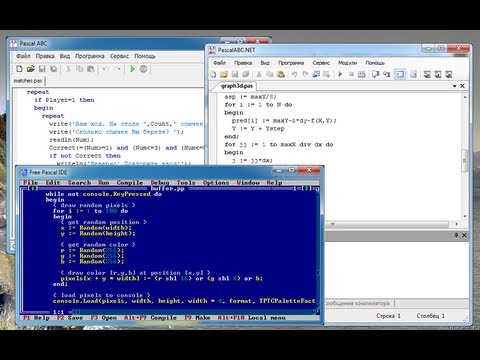This screenshot has height=360, width=480.
Task: Stop program icon in Pascal ABC toolbar
Action: click(143, 69)
